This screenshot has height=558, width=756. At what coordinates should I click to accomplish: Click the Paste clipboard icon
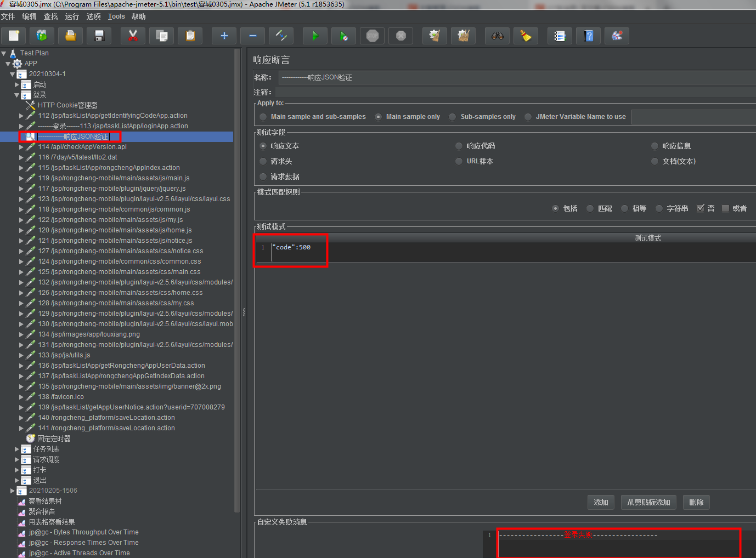(x=190, y=36)
